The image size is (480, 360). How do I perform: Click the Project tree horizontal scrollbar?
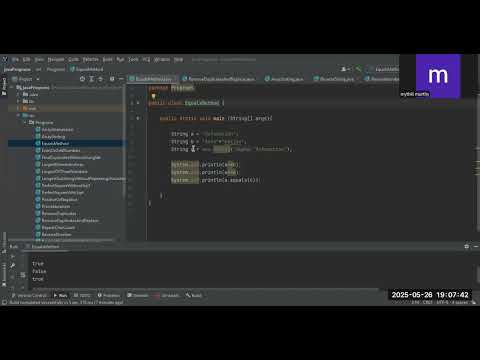pyautogui.click(x=61, y=240)
